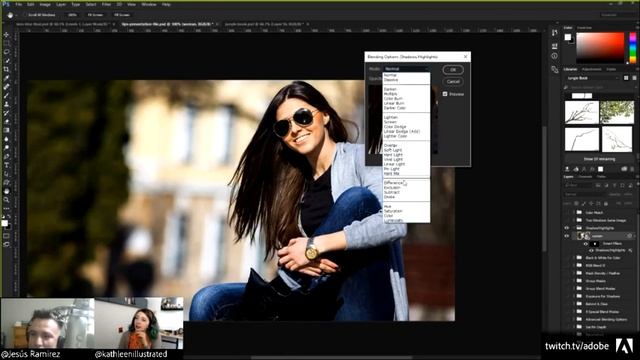Click the hue slider strip in Color panel
Image resolution: width=640 pixels, height=360 pixels.
click(x=633, y=48)
